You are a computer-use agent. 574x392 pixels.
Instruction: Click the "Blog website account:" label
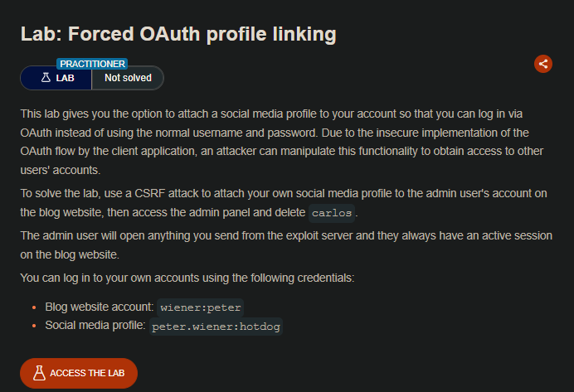(x=100, y=307)
